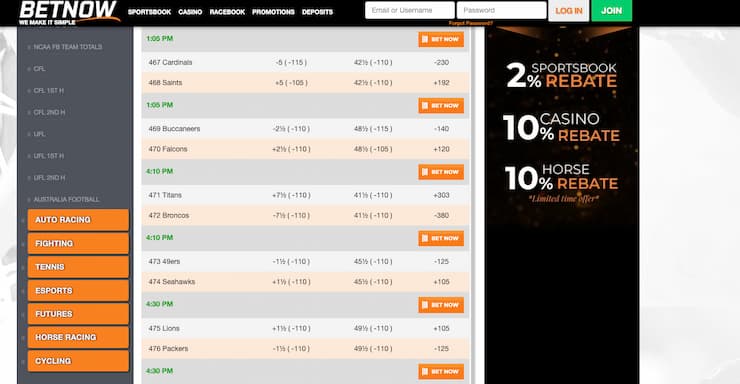Viewport: 740px width, 384px height.
Task: Pick 49ers spread -1½ (-110)
Action: [x=291, y=261]
